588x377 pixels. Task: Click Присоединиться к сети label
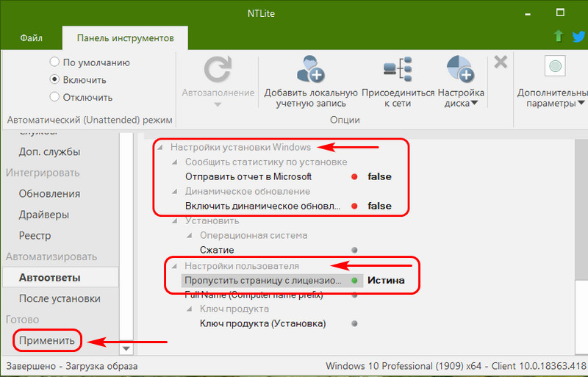point(398,98)
